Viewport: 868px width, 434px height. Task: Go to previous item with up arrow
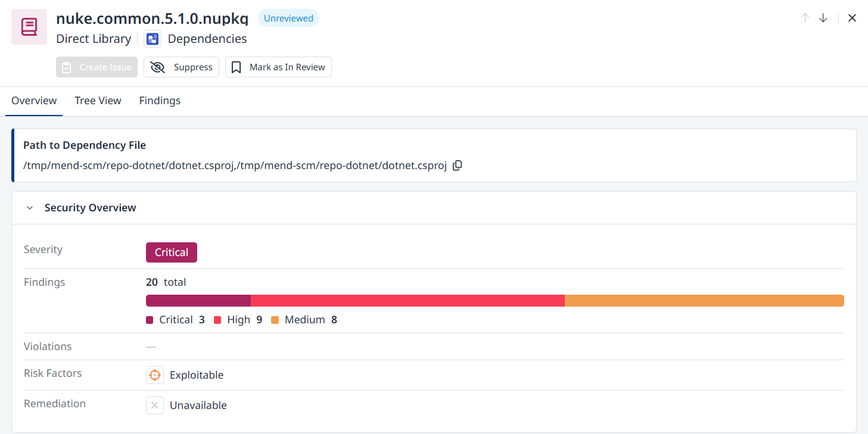pos(805,18)
